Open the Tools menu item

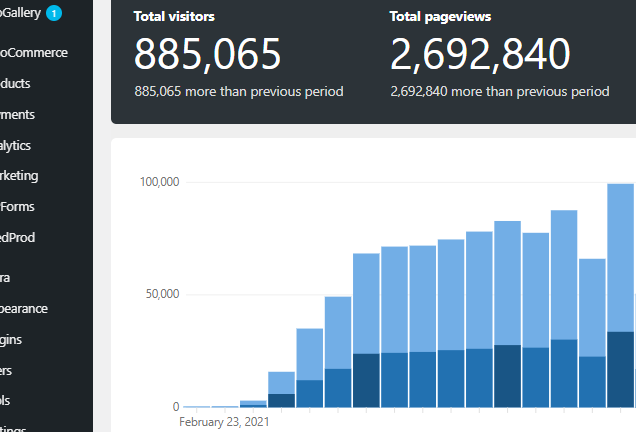point(5,401)
